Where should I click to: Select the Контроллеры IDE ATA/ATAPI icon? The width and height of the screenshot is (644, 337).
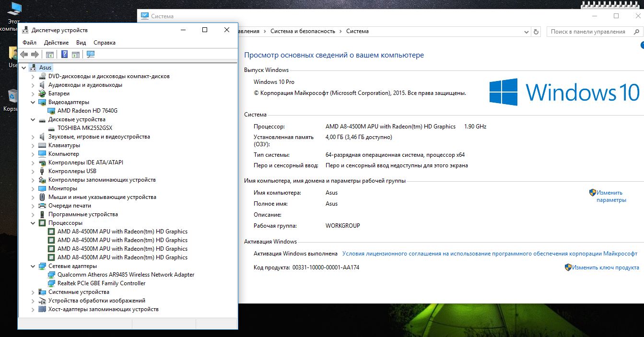tap(42, 163)
